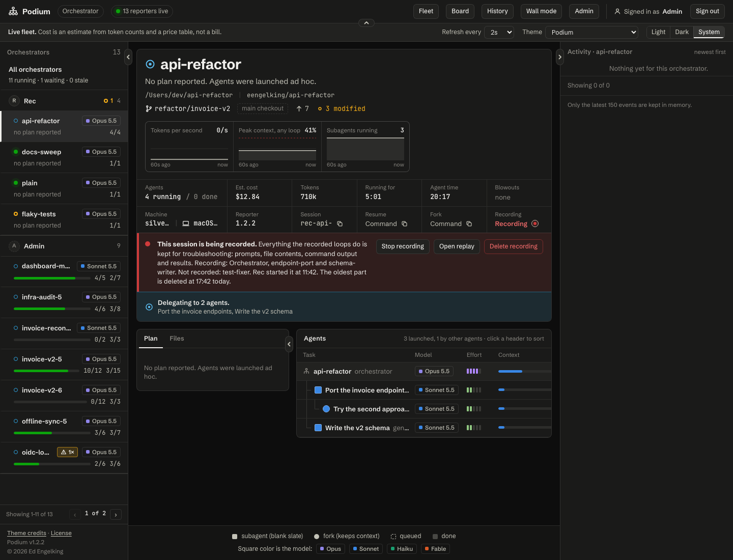
Task: Open the Theme credits link
Action: coord(26,533)
